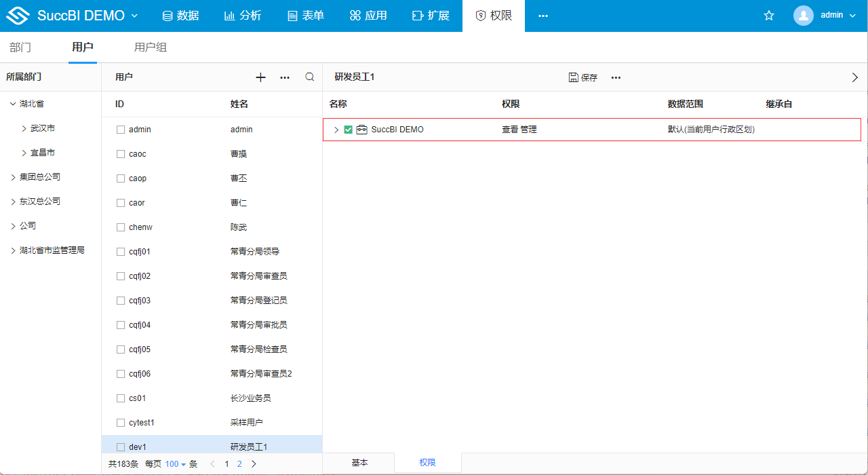Select the dev1 user checkbox

[x=121, y=447]
